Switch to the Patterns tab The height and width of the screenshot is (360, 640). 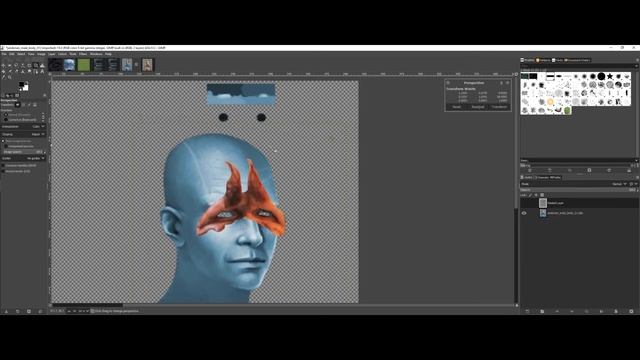point(543,60)
